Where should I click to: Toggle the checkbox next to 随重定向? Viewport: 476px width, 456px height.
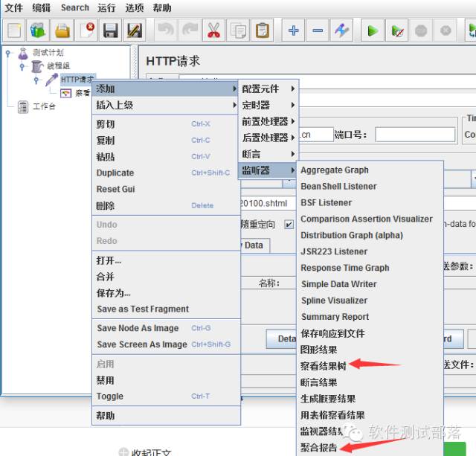tap(289, 224)
